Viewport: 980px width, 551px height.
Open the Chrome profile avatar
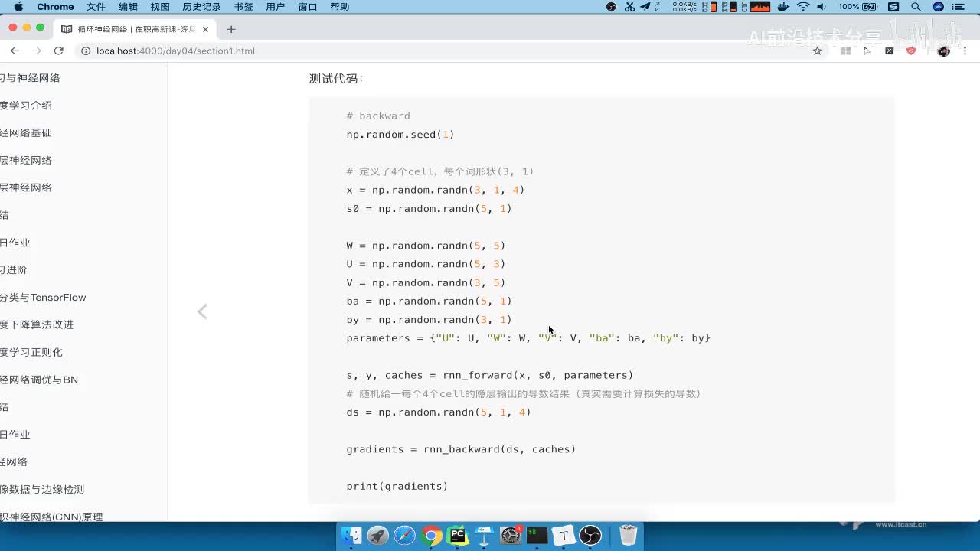point(943,51)
